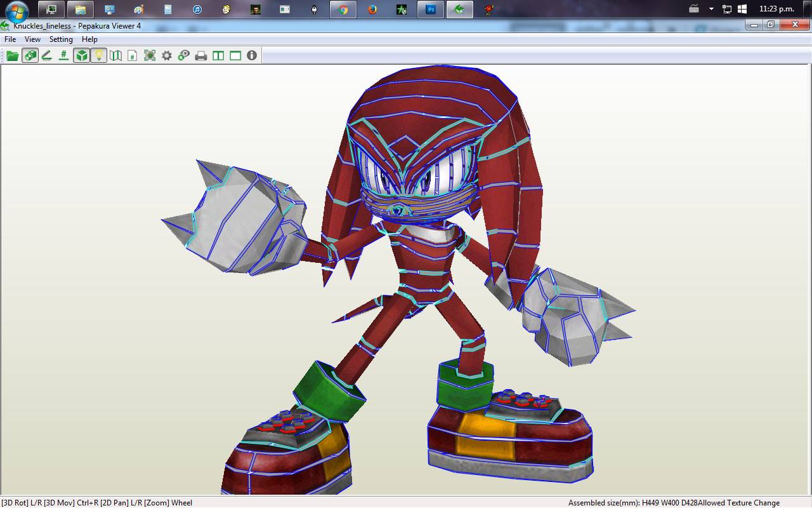Click the fit-to-window zoom icon
This screenshot has height=508, width=812.
coord(150,56)
